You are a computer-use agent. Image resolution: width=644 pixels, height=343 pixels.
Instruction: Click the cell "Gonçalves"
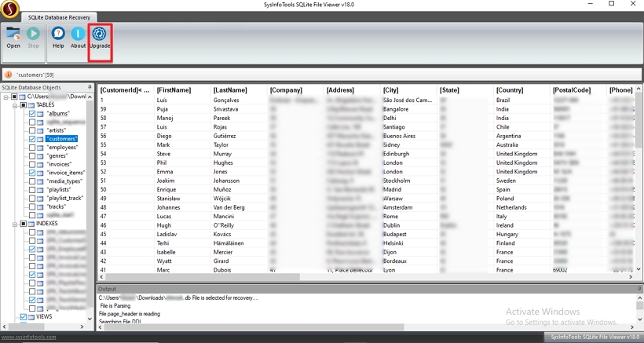point(226,100)
